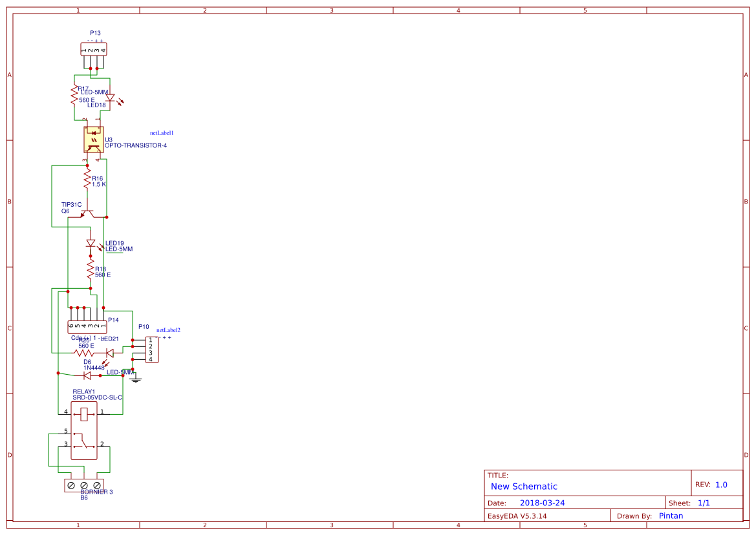Click the P14 designator text

(113, 320)
